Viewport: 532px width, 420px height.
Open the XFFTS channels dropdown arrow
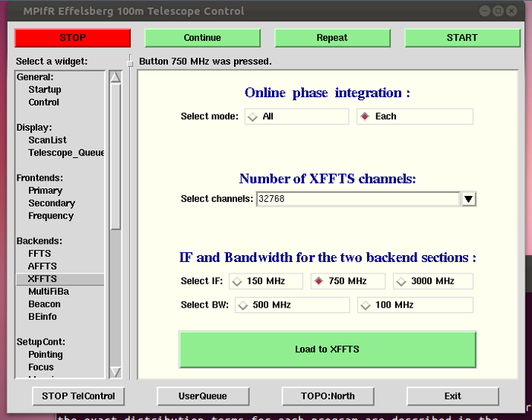tap(469, 199)
